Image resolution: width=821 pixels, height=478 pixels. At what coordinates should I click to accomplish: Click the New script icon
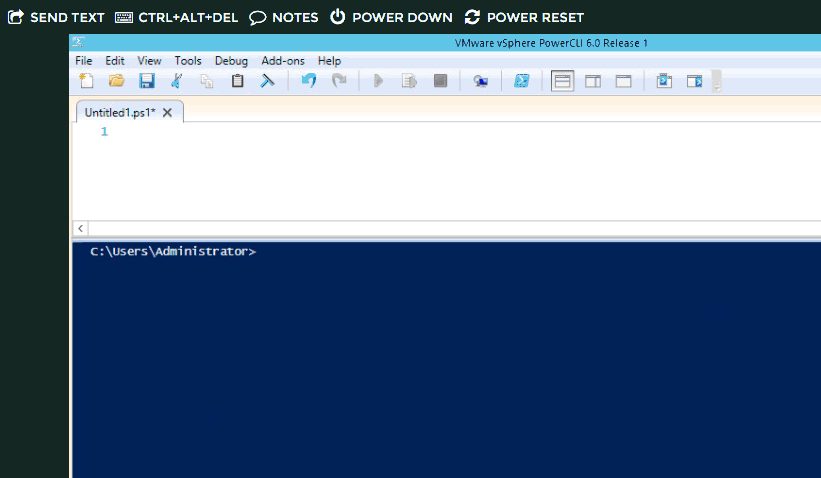point(87,81)
